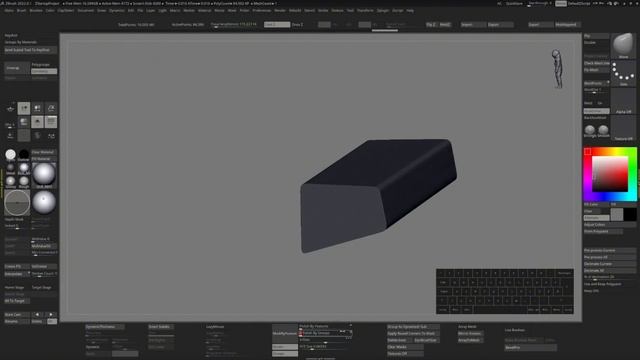640x360 pixels.
Task: Click the Fix Mesh button
Action: coord(596,70)
